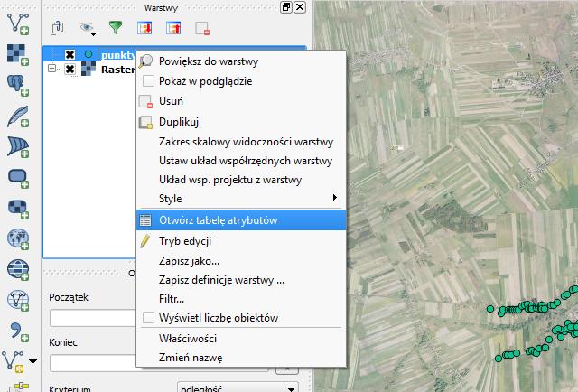578x392 pixels.
Task: Click the Add Group icon in Warstwy toolbar
Action: [57, 28]
